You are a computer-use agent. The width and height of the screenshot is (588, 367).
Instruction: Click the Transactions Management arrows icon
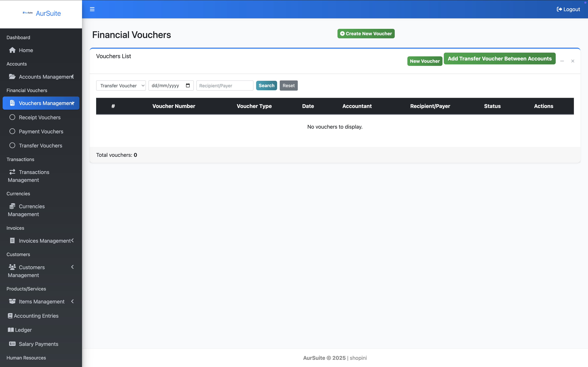tap(12, 172)
